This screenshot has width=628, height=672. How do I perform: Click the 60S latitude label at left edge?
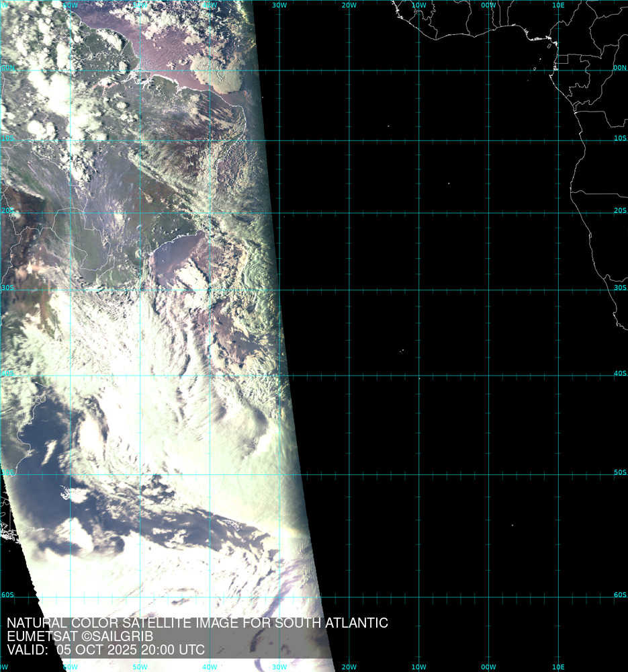8,595
